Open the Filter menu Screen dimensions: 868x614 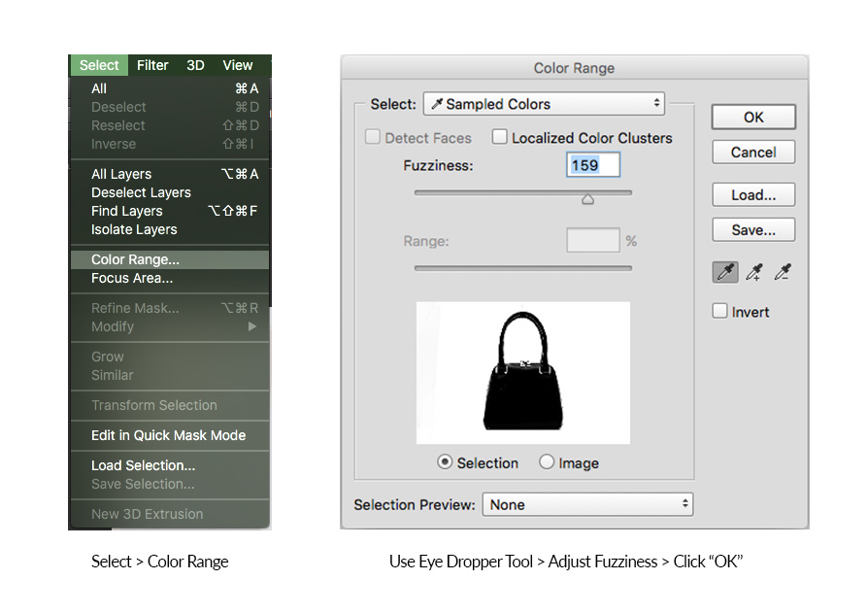pyautogui.click(x=152, y=65)
